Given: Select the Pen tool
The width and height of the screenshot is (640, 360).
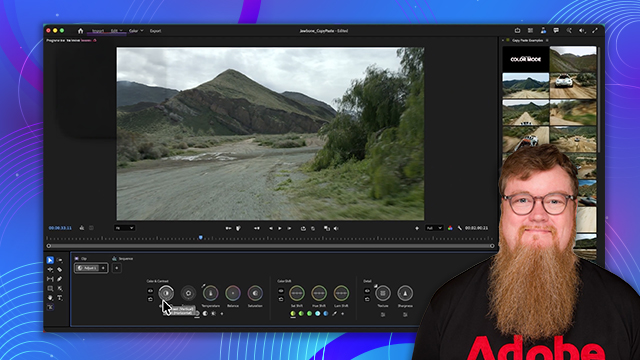Looking at the screenshot, I should 60,279.
